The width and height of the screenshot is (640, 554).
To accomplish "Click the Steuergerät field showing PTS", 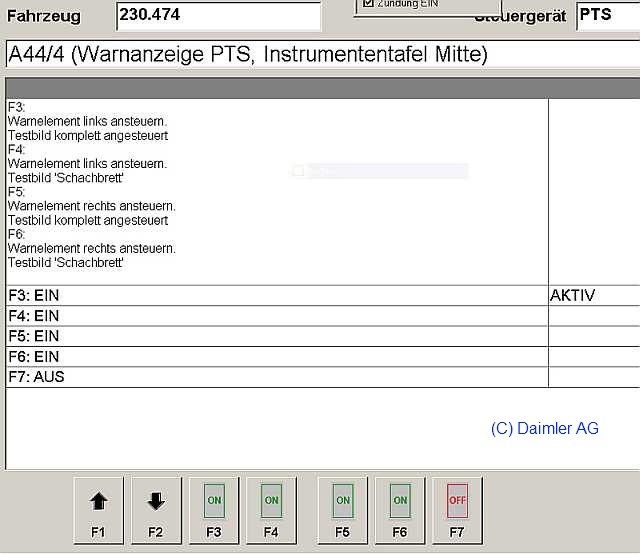I will (x=608, y=16).
